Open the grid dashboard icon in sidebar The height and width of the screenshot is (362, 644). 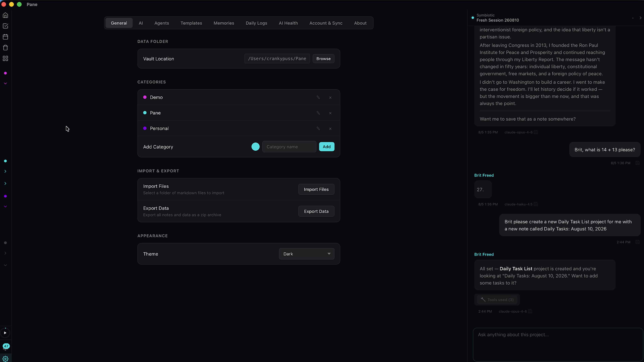(x=5, y=58)
